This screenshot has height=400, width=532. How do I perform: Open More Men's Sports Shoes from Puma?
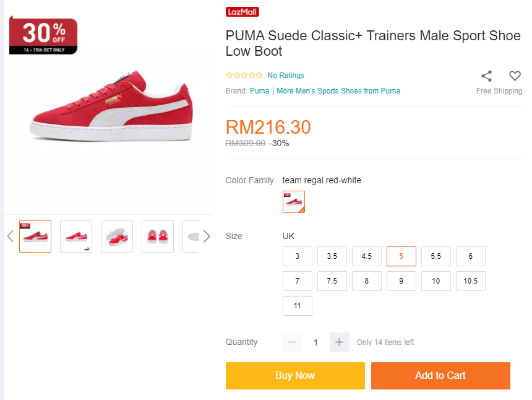click(338, 91)
